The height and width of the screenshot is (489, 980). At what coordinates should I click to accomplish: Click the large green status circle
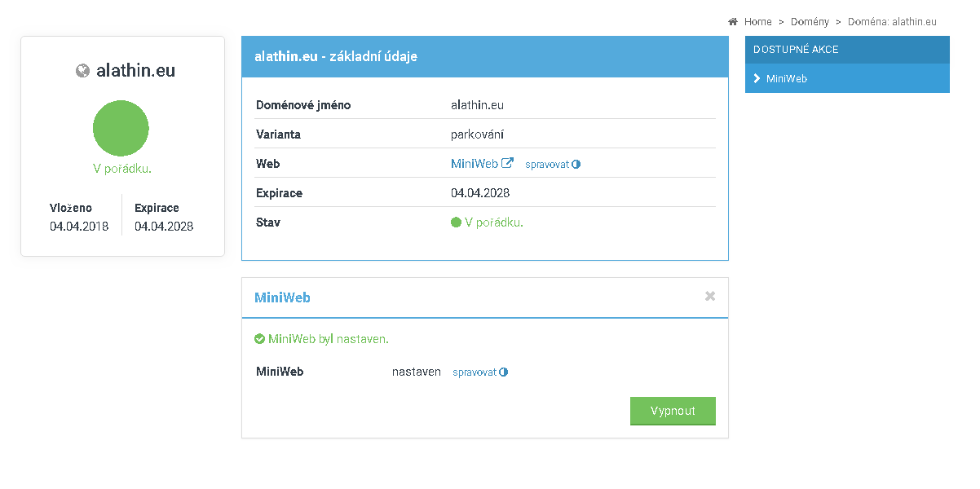[121, 128]
